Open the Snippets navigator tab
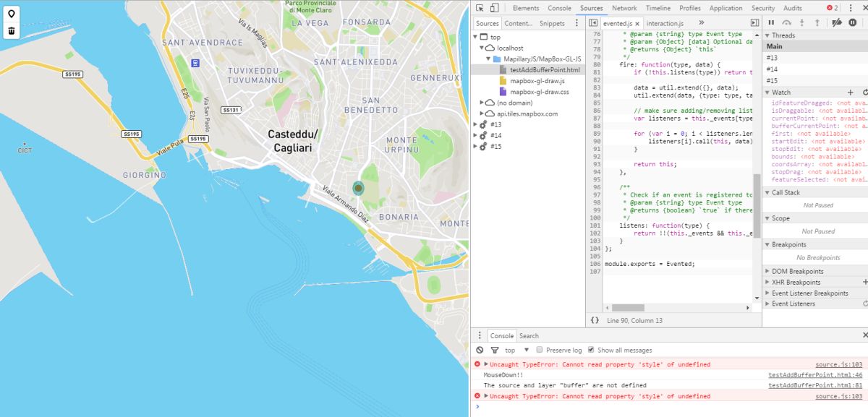 click(x=552, y=23)
